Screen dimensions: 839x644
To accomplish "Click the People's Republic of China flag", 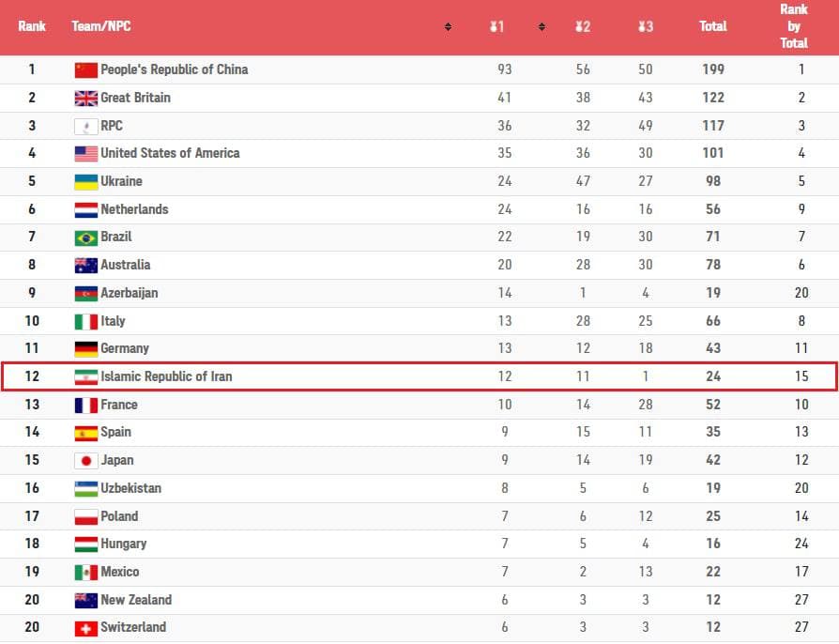I will [86, 69].
